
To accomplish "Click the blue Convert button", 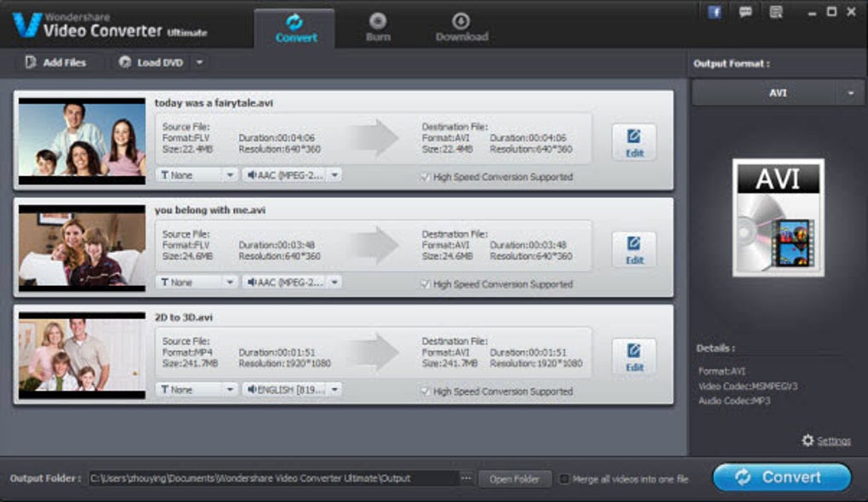I will 782,477.
